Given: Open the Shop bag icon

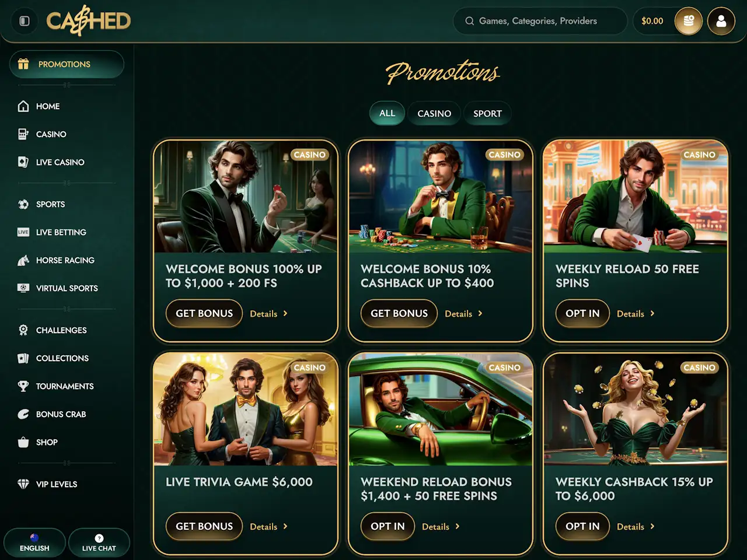Looking at the screenshot, I should click(x=23, y=442).
